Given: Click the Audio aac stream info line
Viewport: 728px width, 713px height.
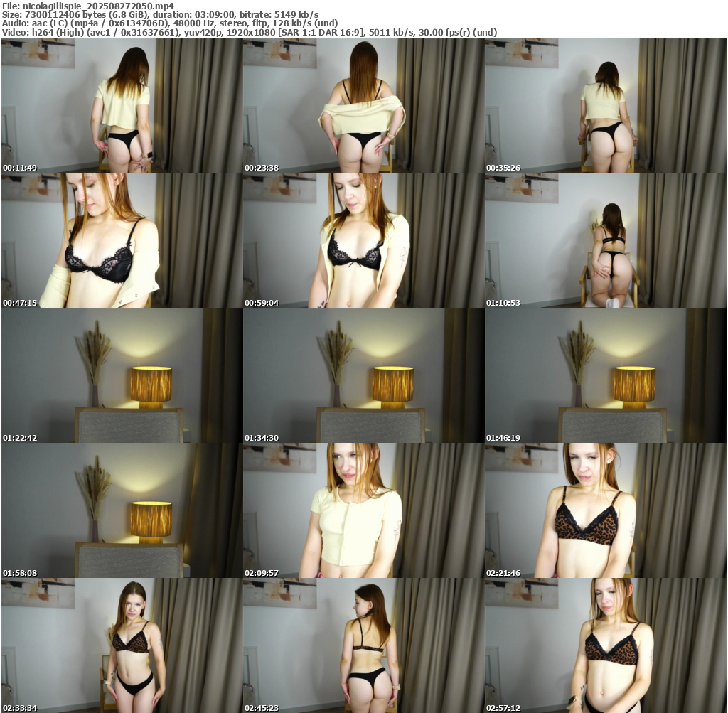Looking at the screenshot, I should click(x=170, y=23).
